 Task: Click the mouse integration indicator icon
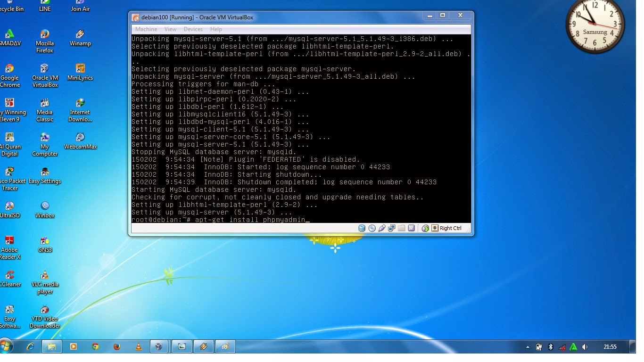coord(425,228)
